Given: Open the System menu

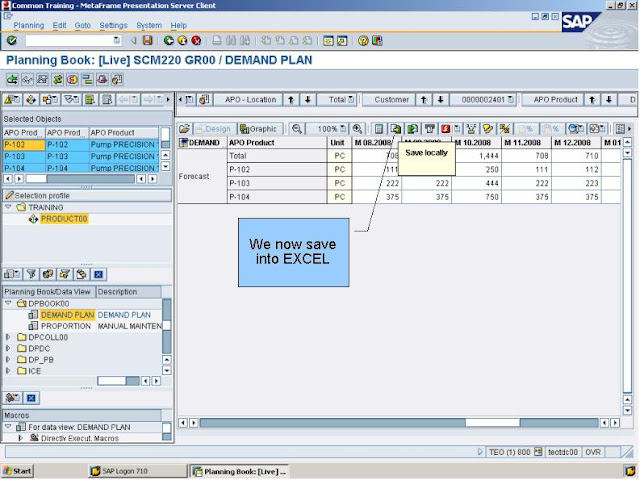Looking at the screenshot, I should click(x=149, y=25).
